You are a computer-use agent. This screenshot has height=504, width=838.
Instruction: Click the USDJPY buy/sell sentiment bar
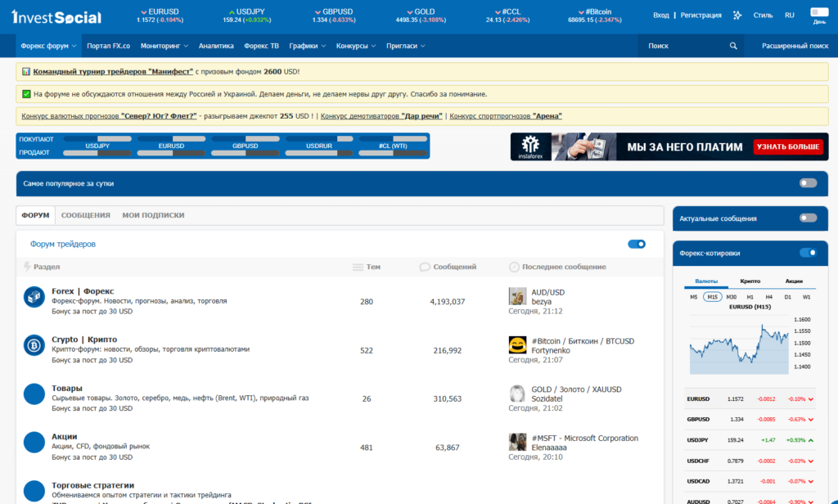pos(97,145)
